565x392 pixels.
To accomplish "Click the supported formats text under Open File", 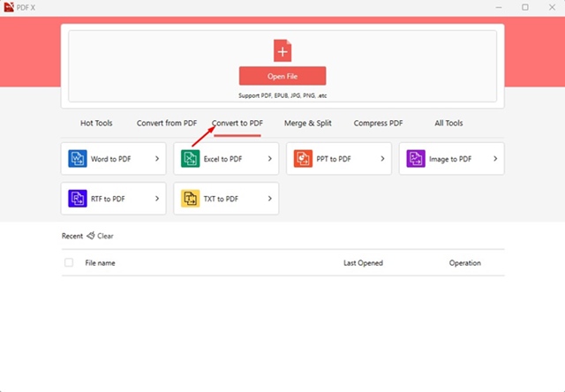I will pyautogui.click(x=282, y=95).
